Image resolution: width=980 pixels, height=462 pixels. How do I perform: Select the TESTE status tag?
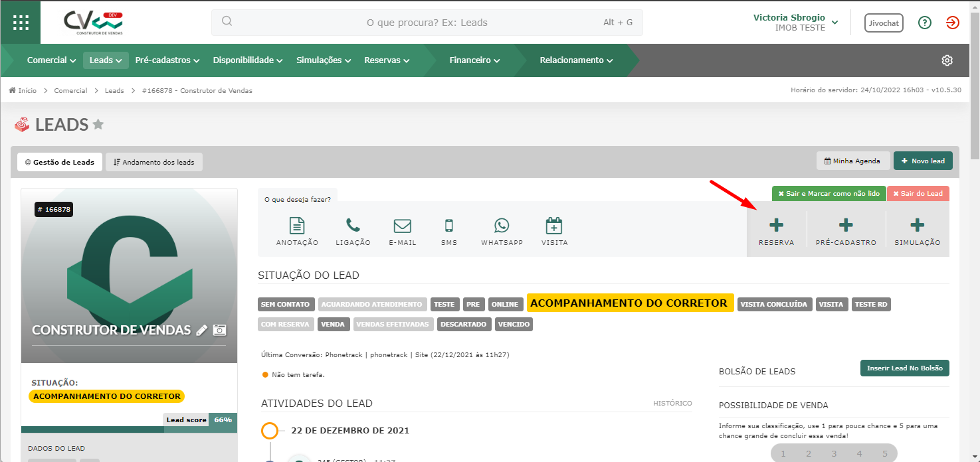point(444,305)
